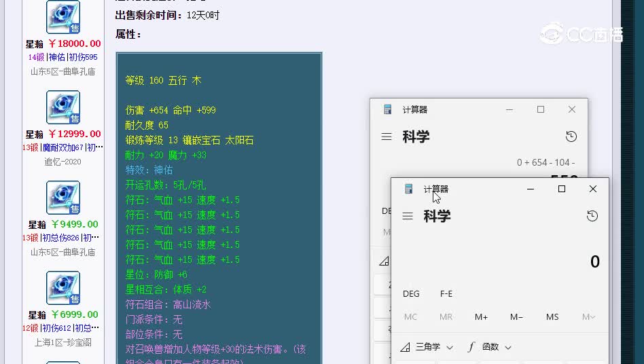Open front calculator hamburger navigation menu
The image size is (644, 364).
click(408, 216)
